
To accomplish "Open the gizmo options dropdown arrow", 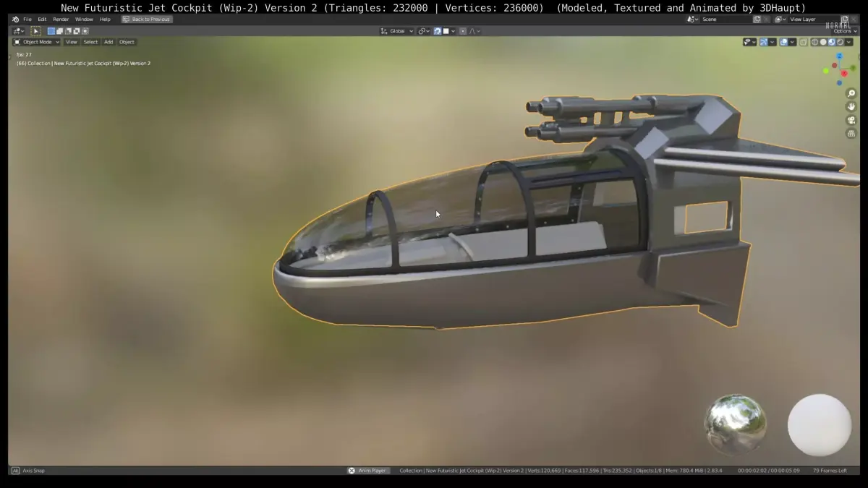I will click(x=773, y=42).
